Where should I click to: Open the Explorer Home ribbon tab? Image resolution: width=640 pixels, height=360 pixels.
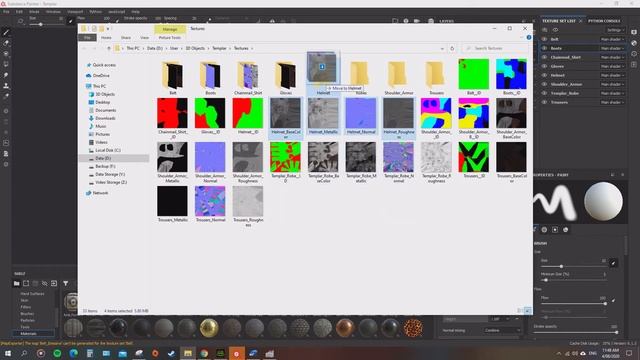106,38
